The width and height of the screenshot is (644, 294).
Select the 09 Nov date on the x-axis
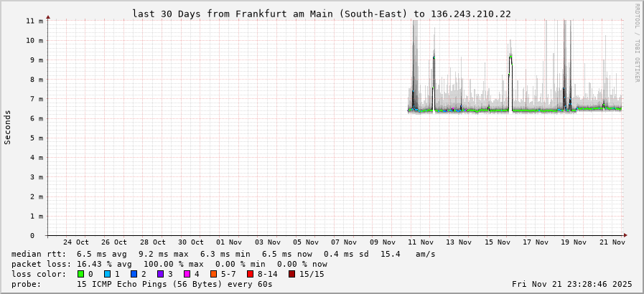coord(383,242)
